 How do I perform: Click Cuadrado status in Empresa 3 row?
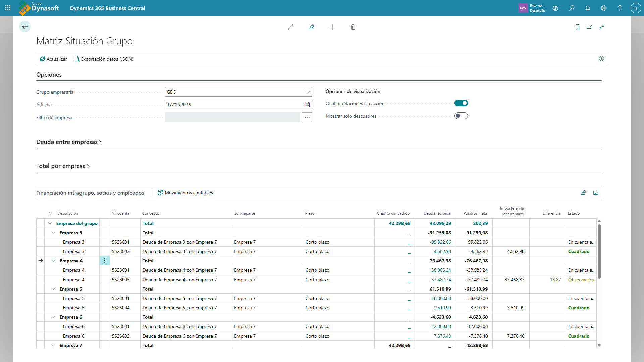tap(579, 251)
